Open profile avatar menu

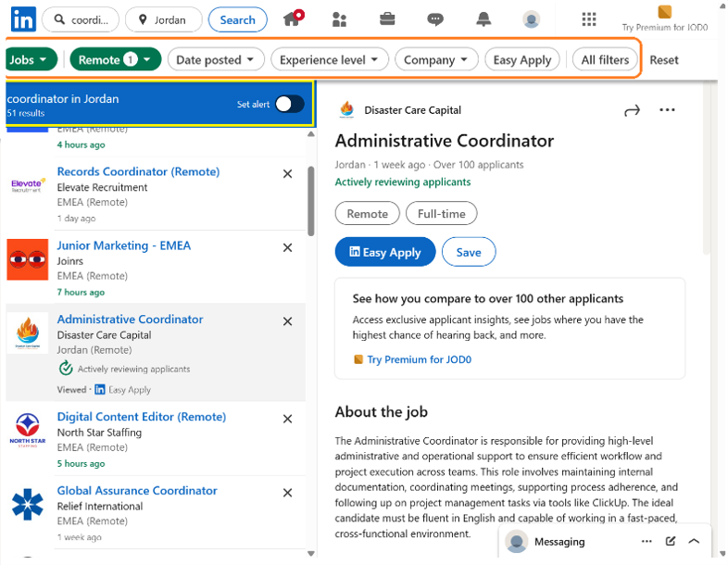531,19
